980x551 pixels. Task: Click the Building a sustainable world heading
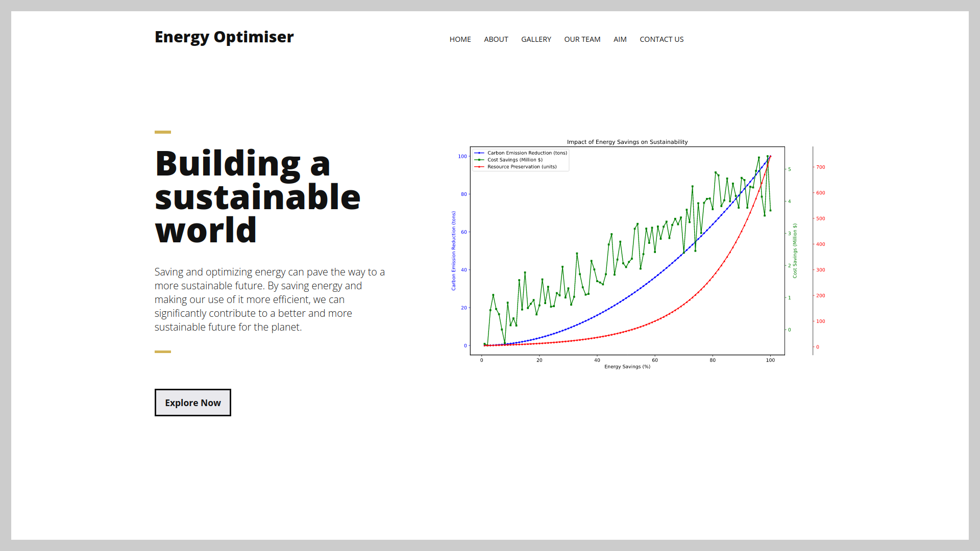click(257, 196)
